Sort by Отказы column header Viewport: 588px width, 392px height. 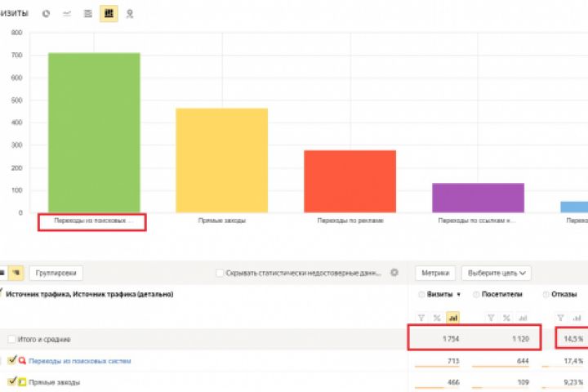pyautogui.click(x=563, y=295)
